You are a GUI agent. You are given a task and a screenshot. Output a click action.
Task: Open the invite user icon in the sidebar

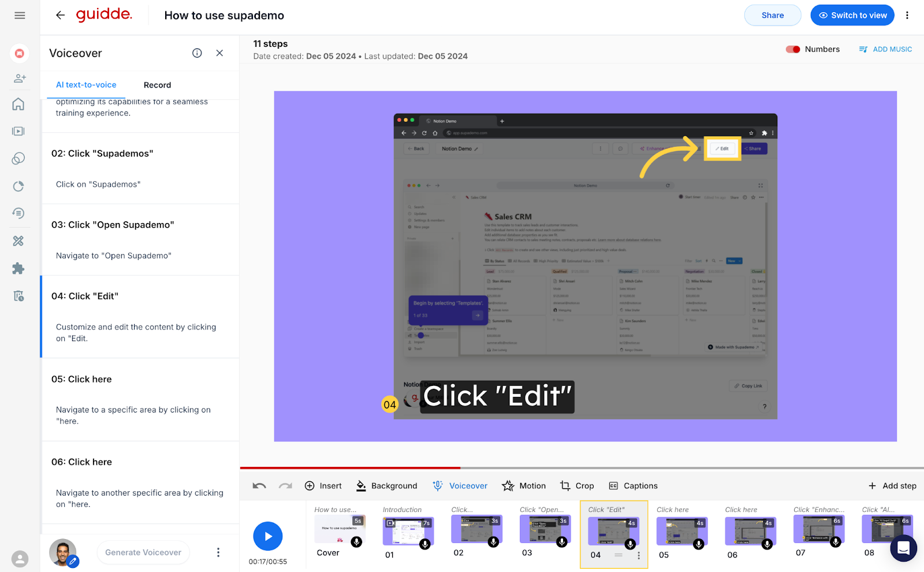[19, 78]
